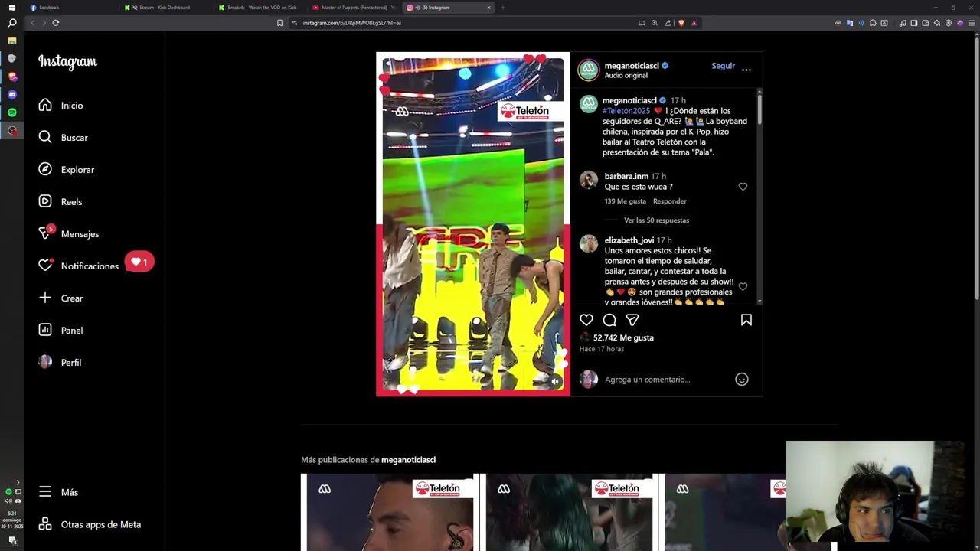
Task: Open Windows taskbar search
Action: [x=11, y=23]
